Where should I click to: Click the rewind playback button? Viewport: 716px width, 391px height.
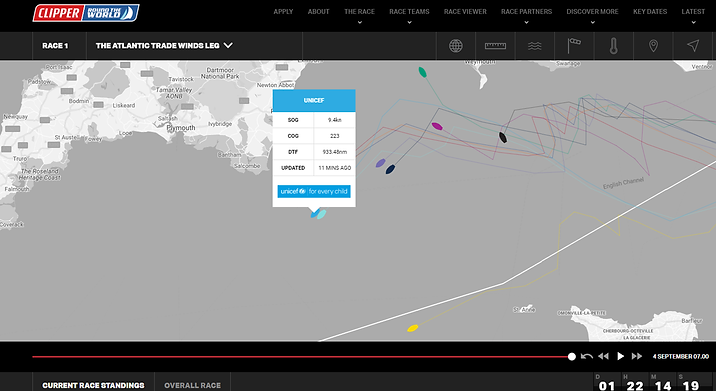tap(603, 356)
